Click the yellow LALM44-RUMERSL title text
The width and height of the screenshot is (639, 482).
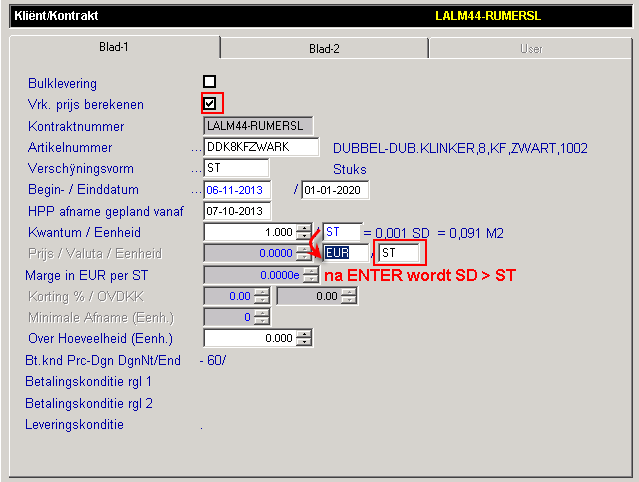point(488,16)
